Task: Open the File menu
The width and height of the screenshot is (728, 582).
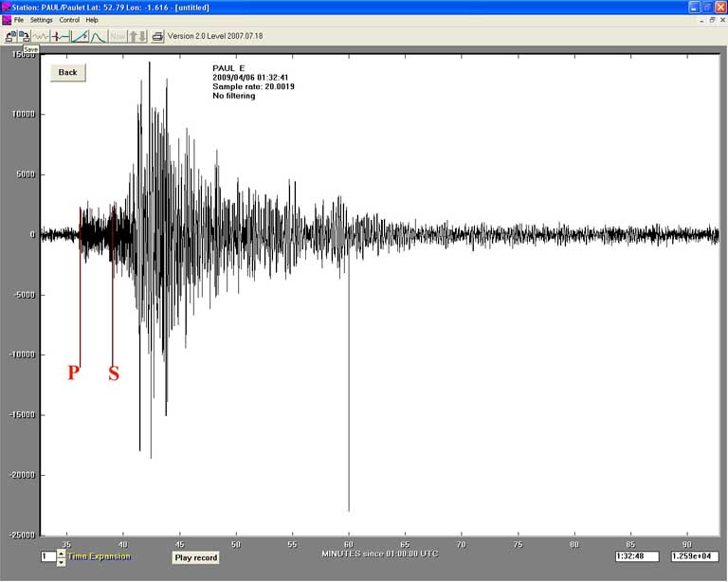Action: click(x=19, y=20)
